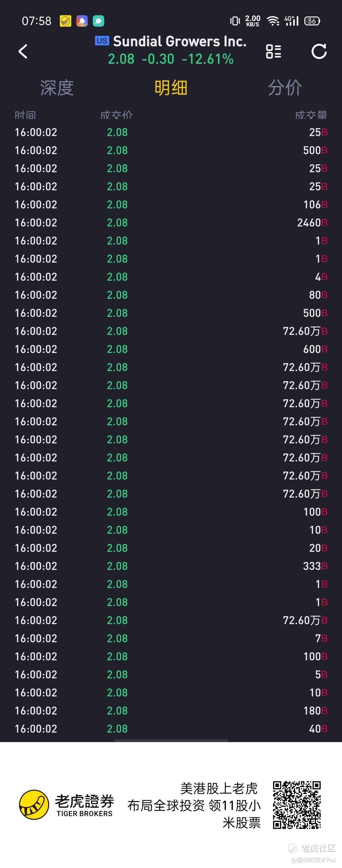This screenshot has width=342, height=868.
Task: Tap the 333B trade row
Action: (171, 566)
